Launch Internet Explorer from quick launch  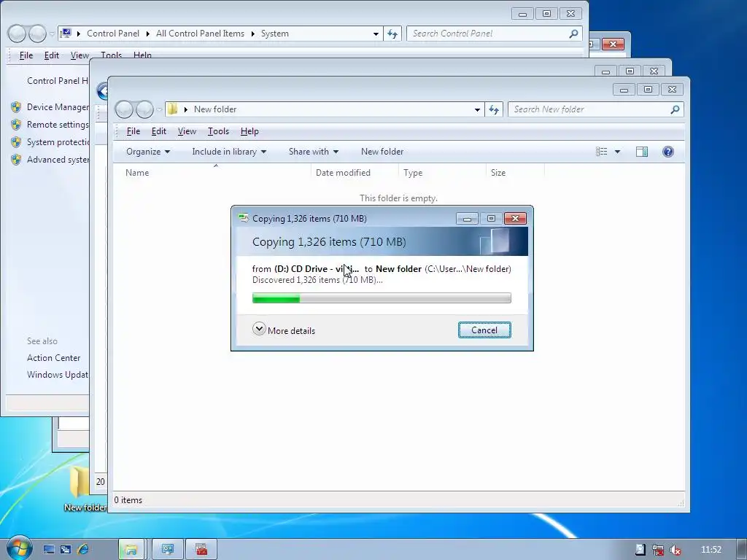82,550
